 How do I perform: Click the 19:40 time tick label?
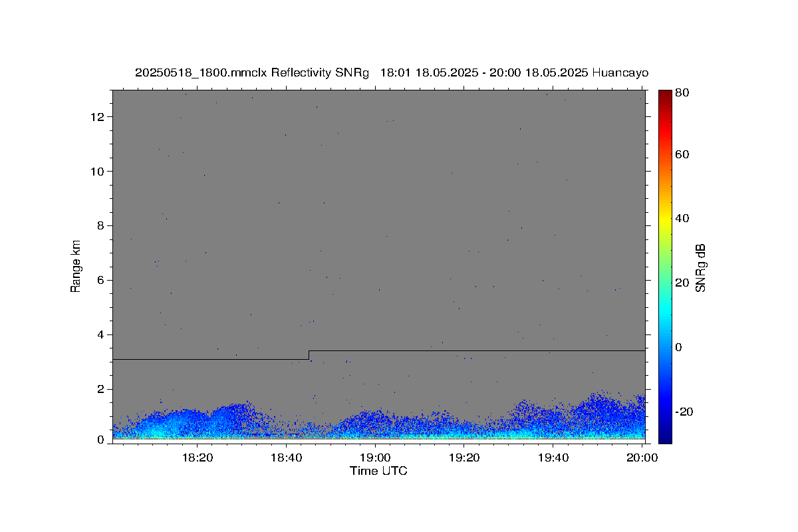(x=553, y=458)
